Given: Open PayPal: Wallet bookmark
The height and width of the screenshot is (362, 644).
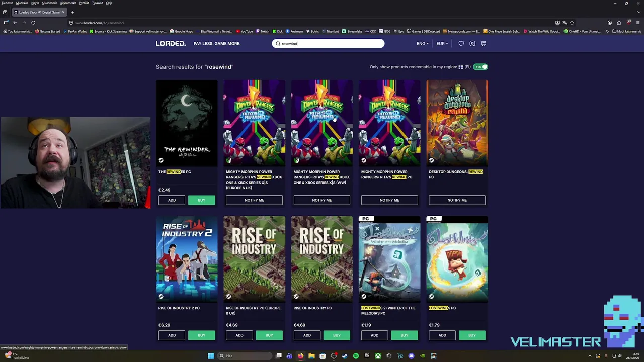Looking at the screenshot, I should [75, 31].
